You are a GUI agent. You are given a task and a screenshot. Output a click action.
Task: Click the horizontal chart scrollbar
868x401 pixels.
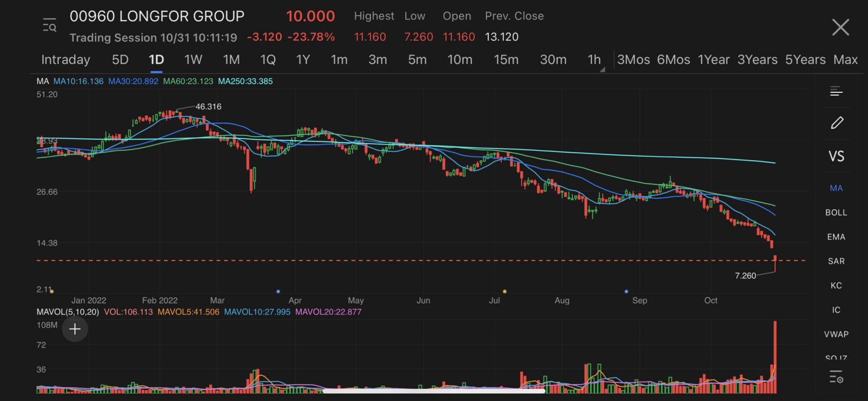pyautogui.click(x=434, y=391)
